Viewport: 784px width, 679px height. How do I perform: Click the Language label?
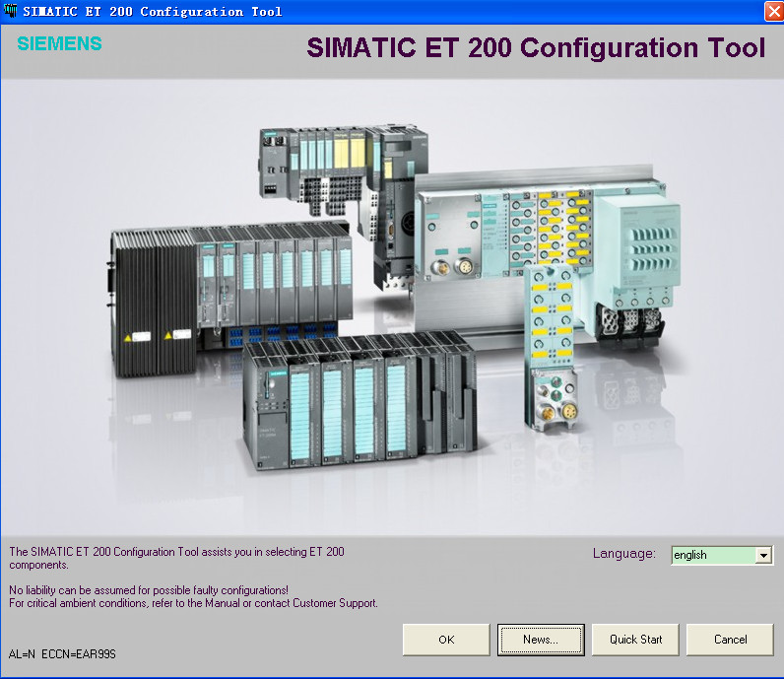tap(623, 554)
